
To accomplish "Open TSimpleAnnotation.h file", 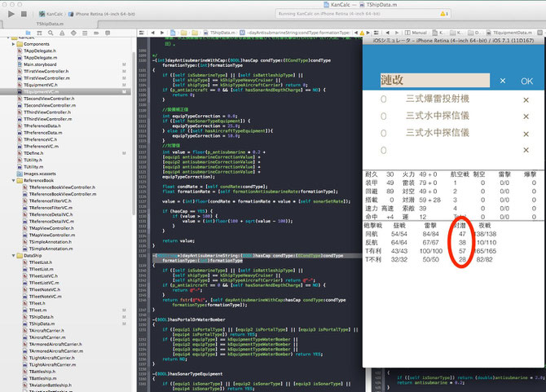I will (x=51, y=241).
